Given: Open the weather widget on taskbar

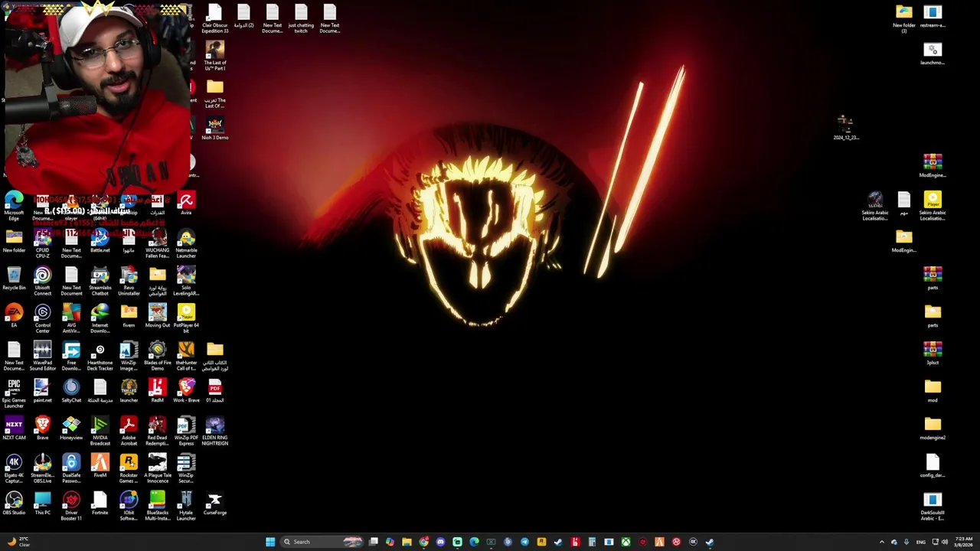Looking at the screenshot, I should 18,542.
